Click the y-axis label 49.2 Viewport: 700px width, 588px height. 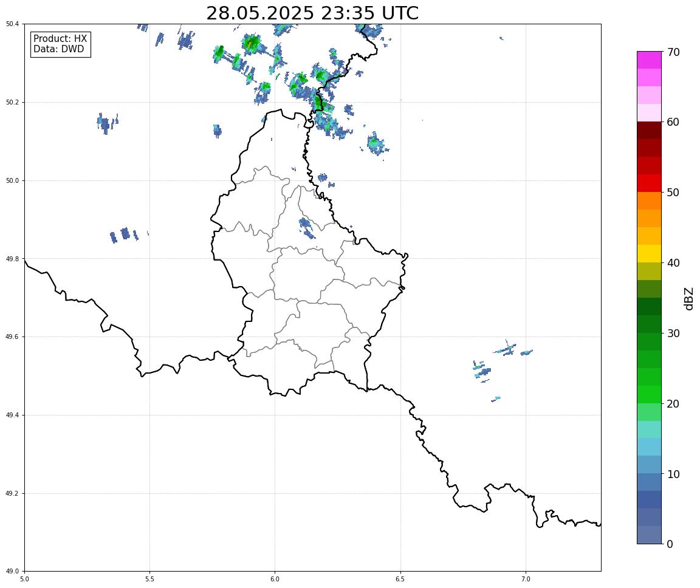coord(13,493)
